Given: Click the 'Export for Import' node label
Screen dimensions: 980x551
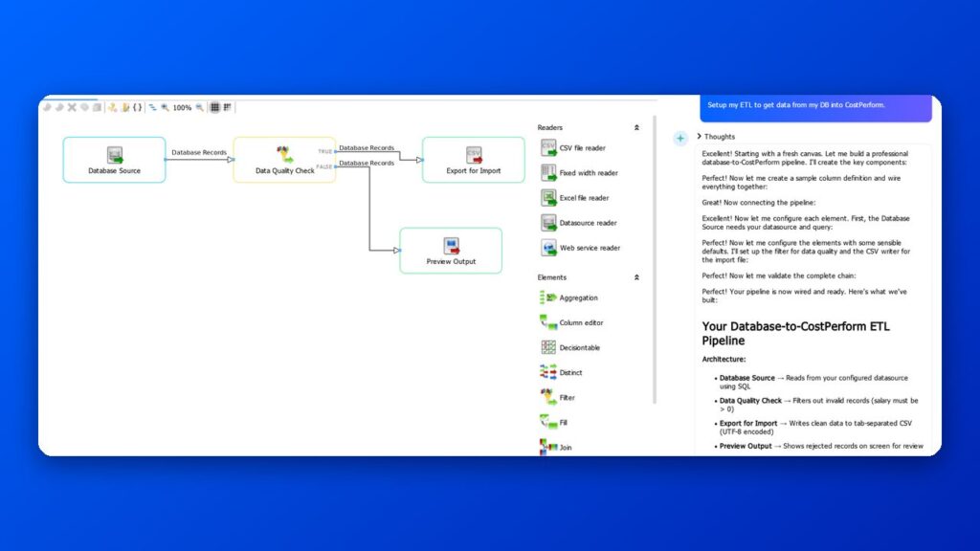Looking at the screenshot, I should tap(474, 170).
